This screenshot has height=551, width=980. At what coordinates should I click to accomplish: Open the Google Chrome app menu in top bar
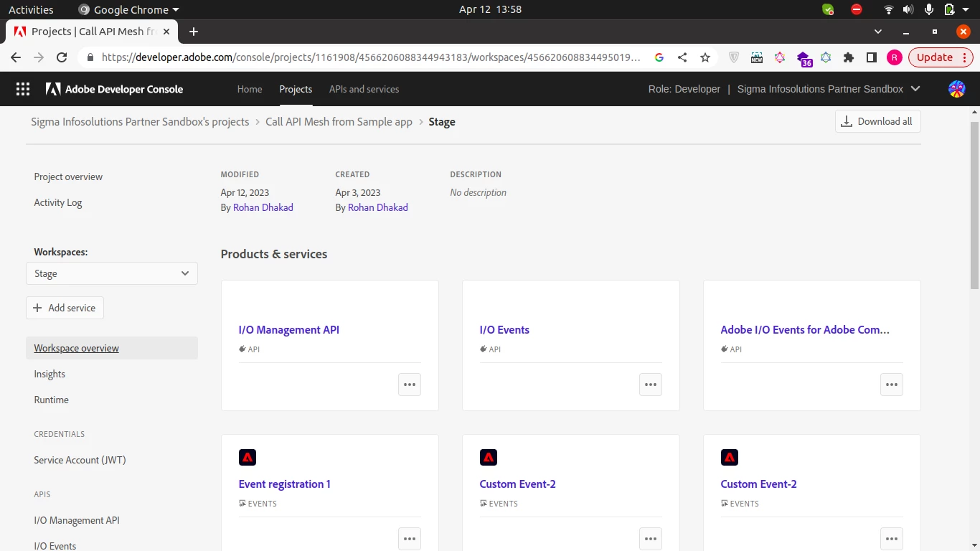[129, 10]
